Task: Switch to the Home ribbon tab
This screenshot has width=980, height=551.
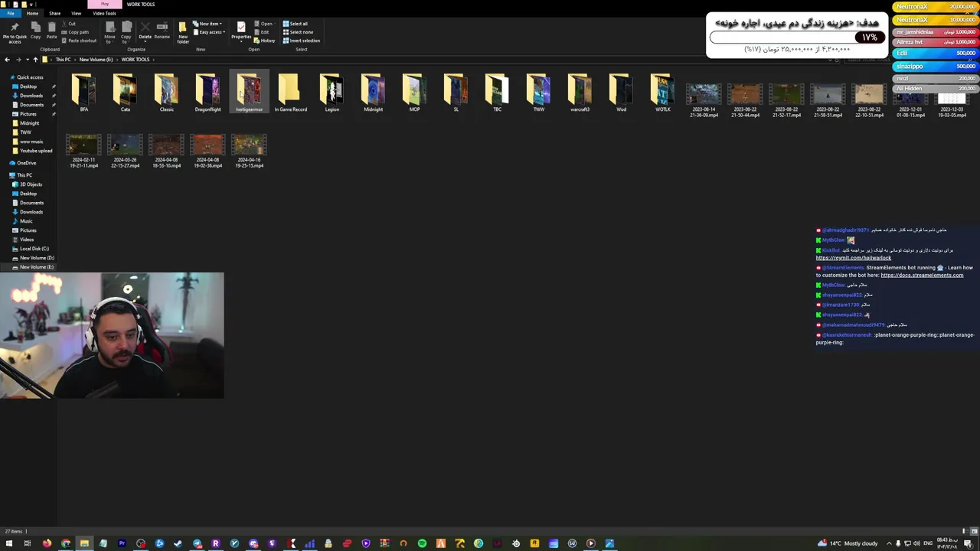Action: [32, 13]
